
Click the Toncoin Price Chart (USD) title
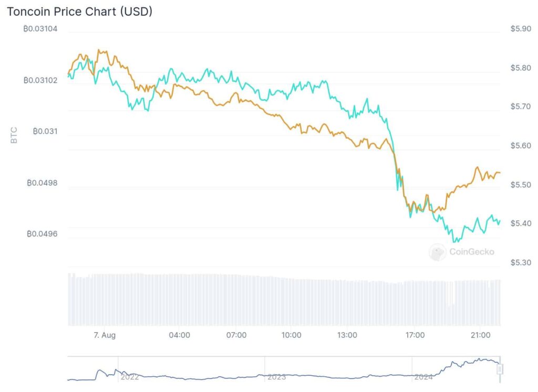tap(80, 12)
